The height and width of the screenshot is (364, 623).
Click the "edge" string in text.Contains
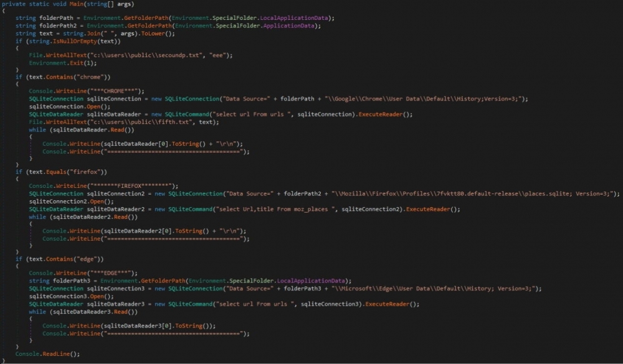(87, 259)
